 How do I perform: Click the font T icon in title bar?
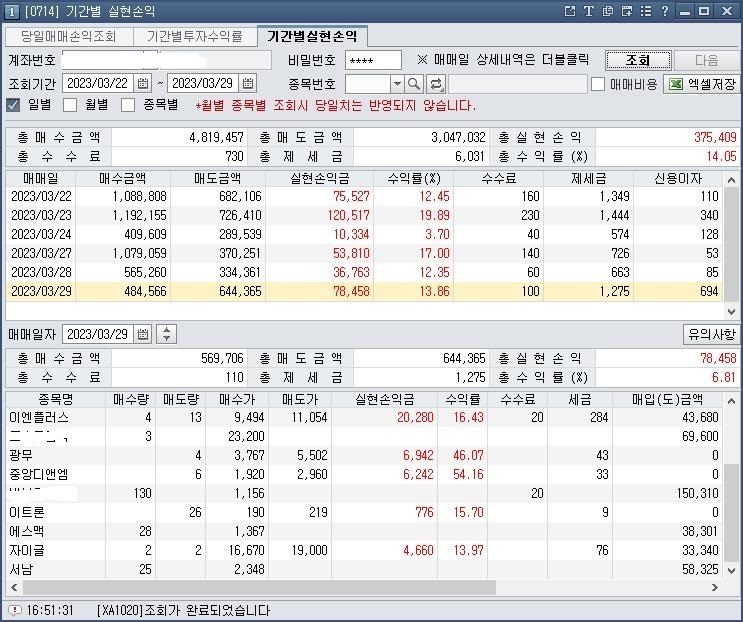(x=589, y=10)
